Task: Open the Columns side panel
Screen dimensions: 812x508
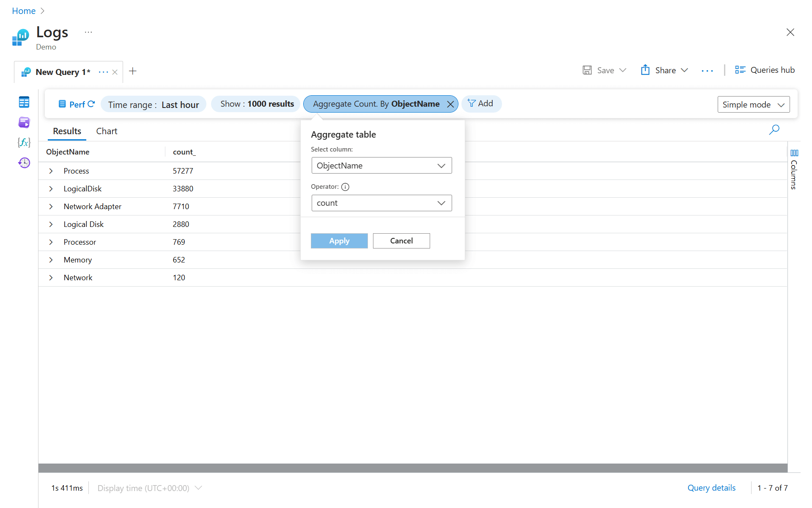Action: 794,169
